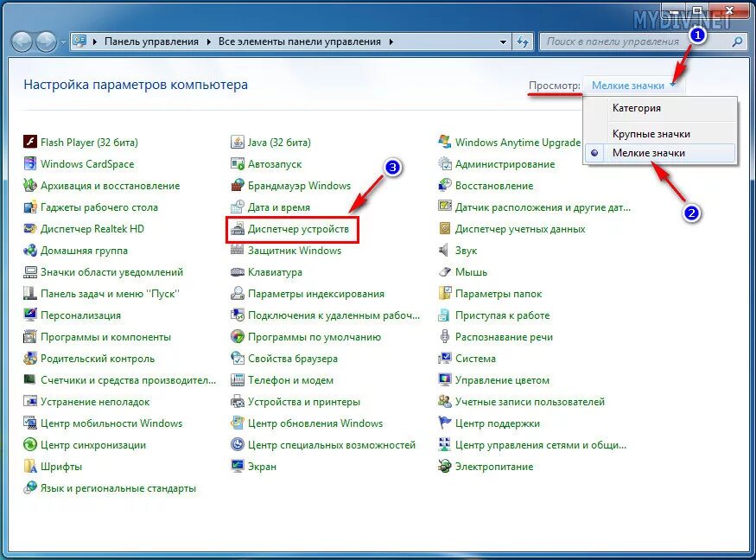The height and width of the screenshot is (560, 756).
Task: Open the Клавиатура keyboard icon
Action: [x=238, y=272]
